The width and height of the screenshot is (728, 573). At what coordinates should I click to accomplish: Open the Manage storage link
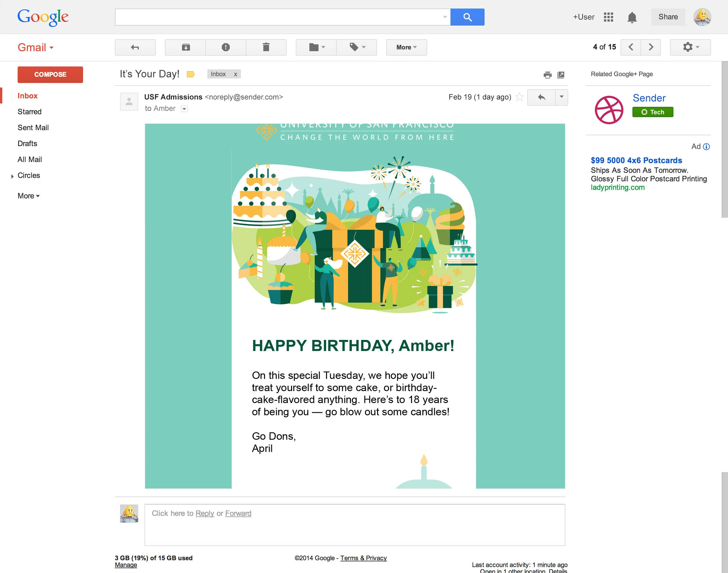(126, 565)
